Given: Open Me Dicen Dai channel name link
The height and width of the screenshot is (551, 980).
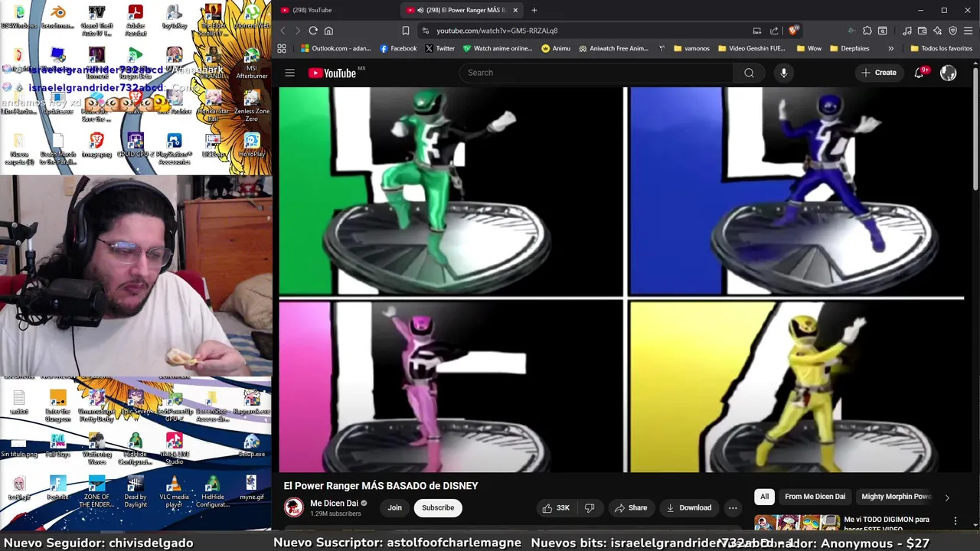Looking at the screenshot, I should pyautogui.click(x=334, y=504).
